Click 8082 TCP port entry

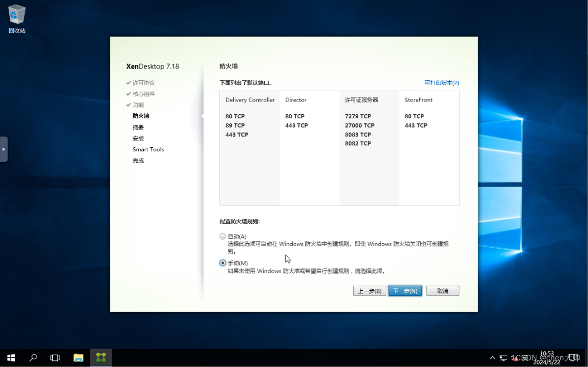358,144
